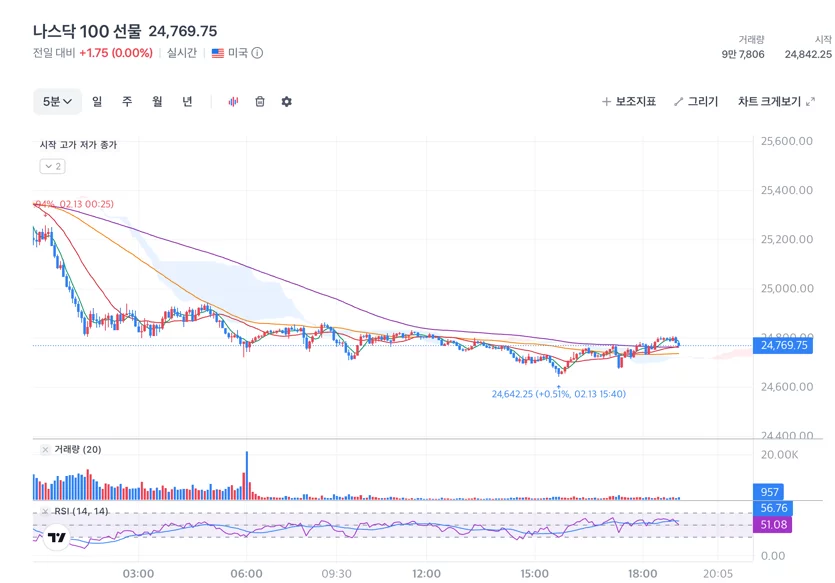The height and width of the screenshot is (583, 835).
Task: Remove the 거래량 (20) indicator
Action: (45, 450)
